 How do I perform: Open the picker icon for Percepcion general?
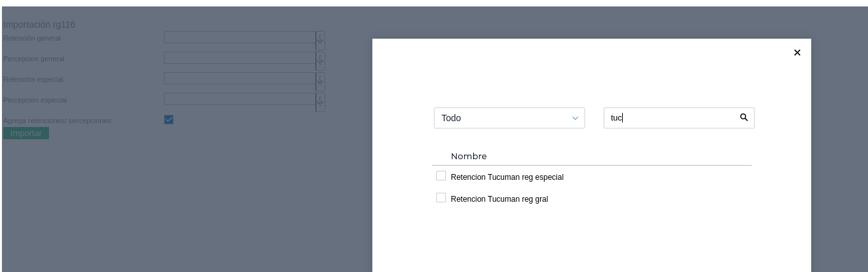[320, 61]
